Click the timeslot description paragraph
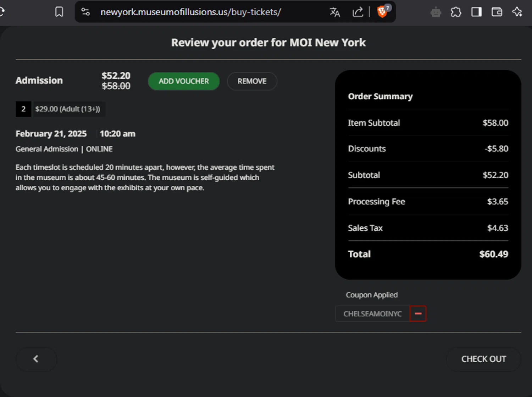 (x=145, y=177)
